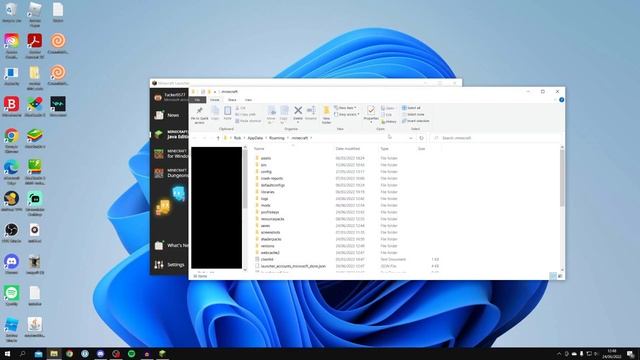Click the Windows Start button

coord(7,353)
